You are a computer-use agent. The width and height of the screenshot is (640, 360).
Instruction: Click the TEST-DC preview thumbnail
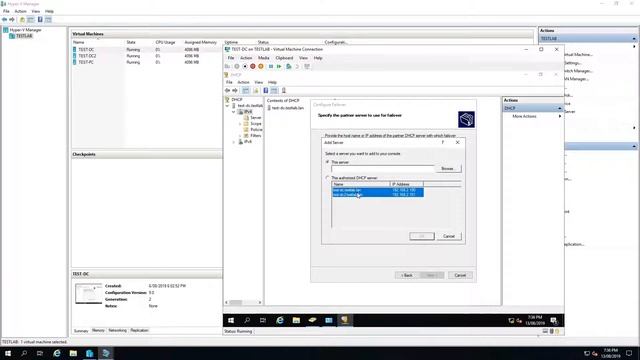(89, 293)
